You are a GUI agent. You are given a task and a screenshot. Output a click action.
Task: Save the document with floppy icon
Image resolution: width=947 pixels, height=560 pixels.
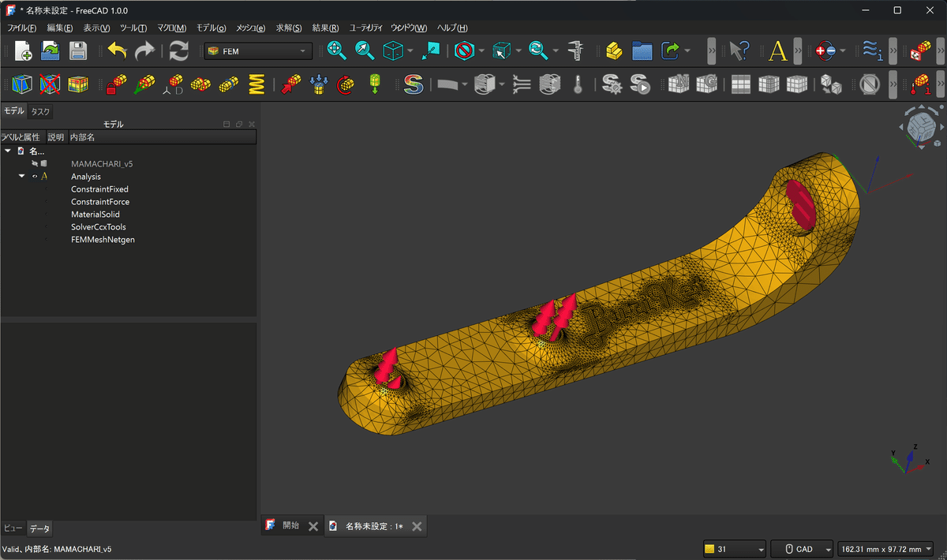coord(77,51)
